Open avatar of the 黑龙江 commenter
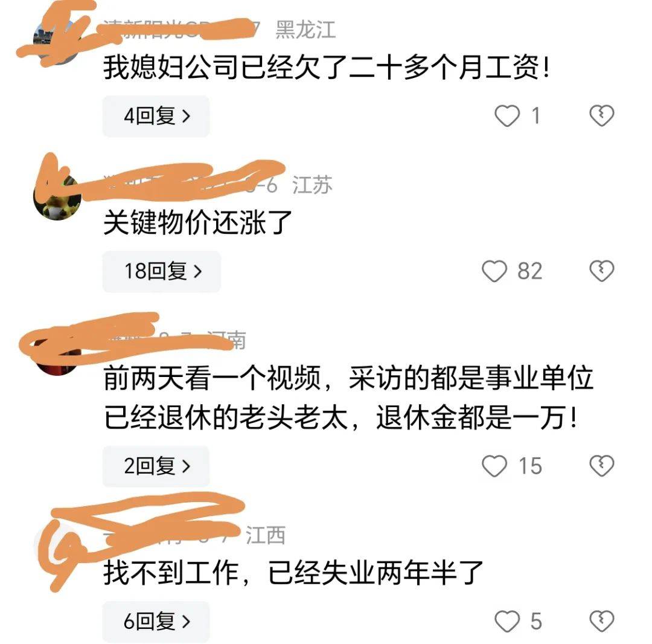 (x=57, y=40)
